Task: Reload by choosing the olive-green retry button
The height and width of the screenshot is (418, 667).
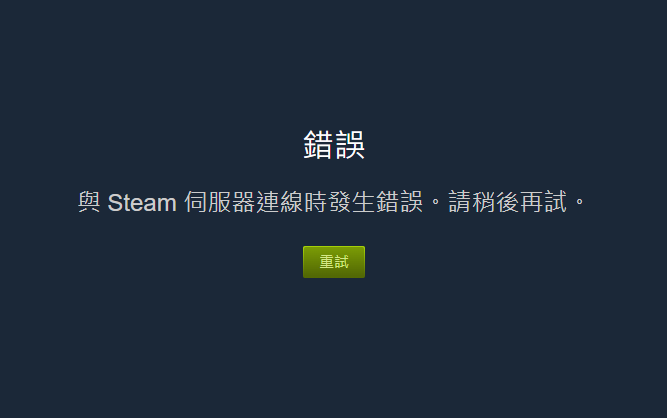Action: click(x=334, y=262)
